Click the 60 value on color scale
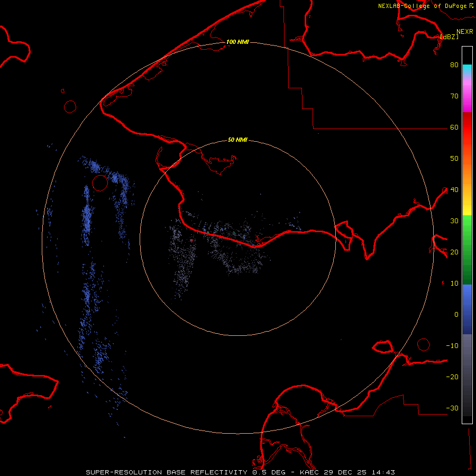 [x=454, y=127]
